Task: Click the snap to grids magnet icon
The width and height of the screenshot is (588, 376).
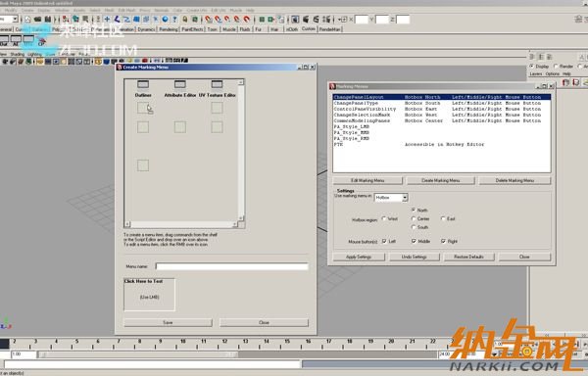Action: coord(208,20)
